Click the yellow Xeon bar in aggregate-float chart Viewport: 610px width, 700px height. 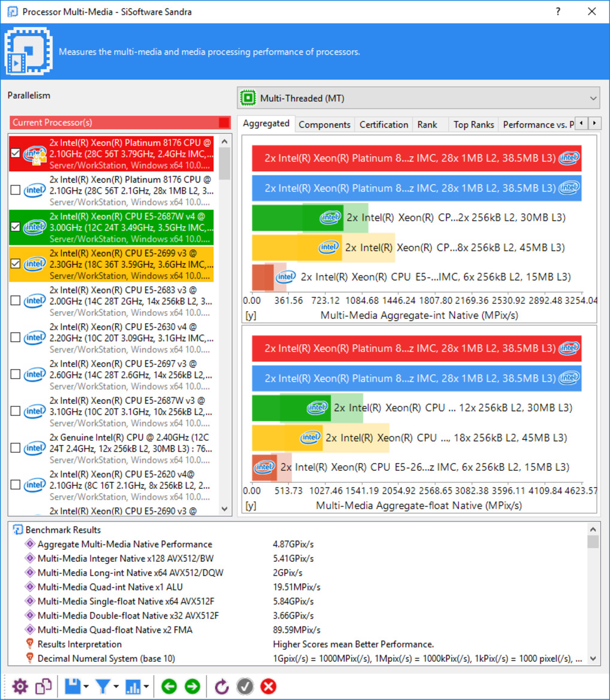click(287, 437)
